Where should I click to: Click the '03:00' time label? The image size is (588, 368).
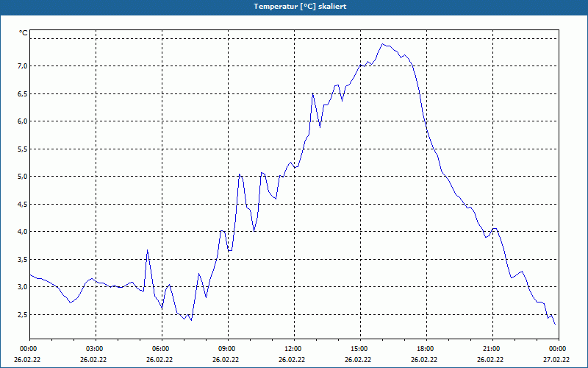pos(96,349)
